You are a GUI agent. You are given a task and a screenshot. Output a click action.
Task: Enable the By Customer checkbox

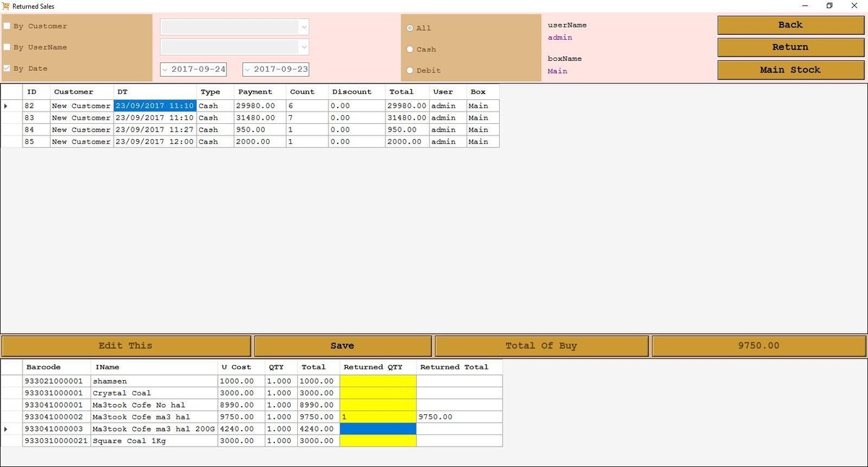(x=7, y=26)
